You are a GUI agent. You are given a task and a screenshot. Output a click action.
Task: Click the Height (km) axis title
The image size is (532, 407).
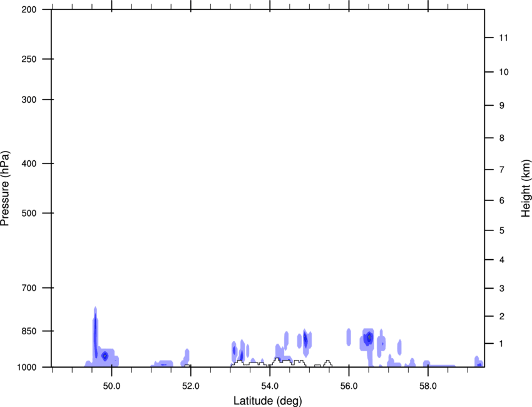(526, 188)
